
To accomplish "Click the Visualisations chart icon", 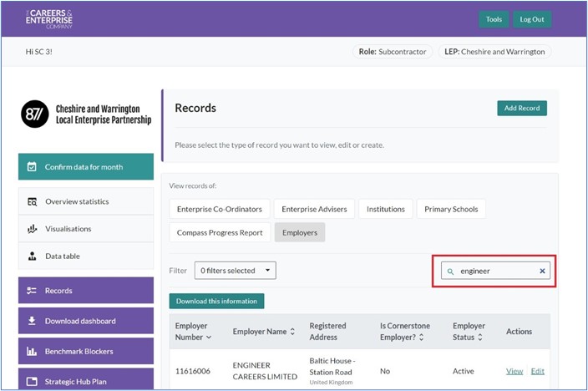I will tap(32, 229).
